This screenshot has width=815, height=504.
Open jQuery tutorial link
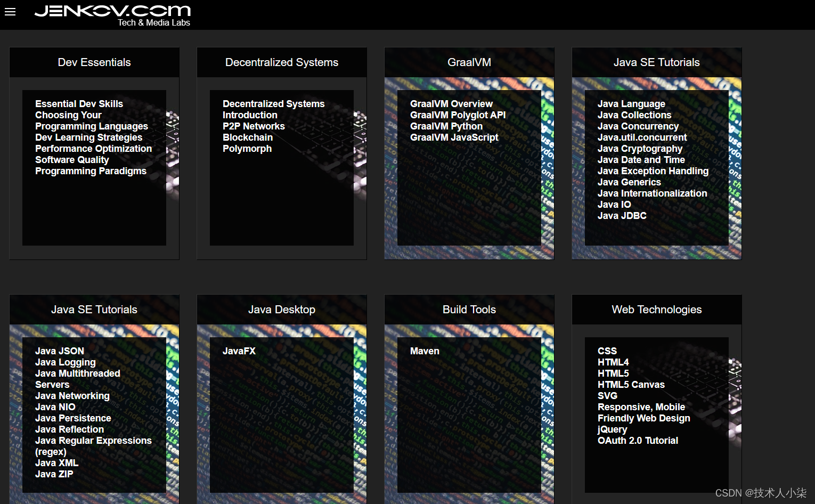pyautogui.click(x=613, y=429)
